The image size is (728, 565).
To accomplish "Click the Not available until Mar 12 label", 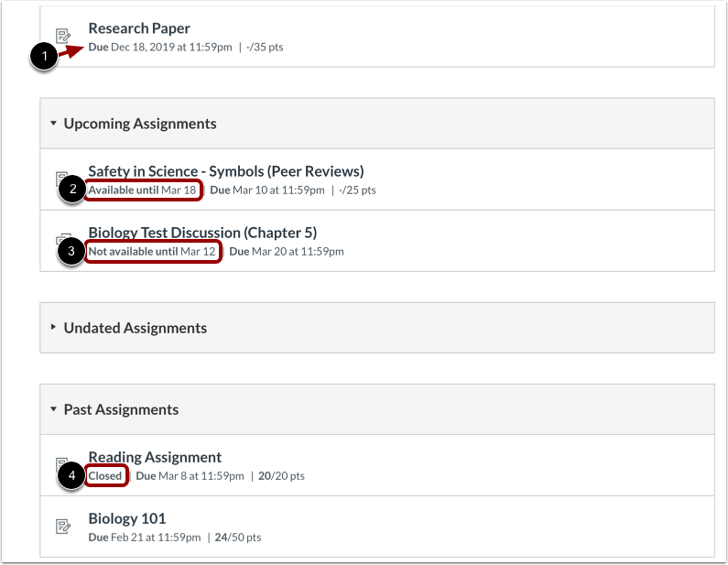I will (152, 251).
